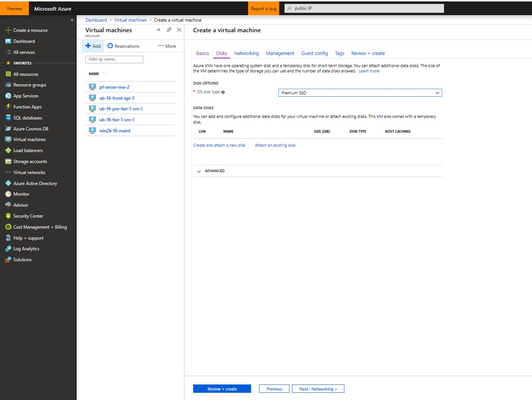Click the win2k-16-maint VM icon
532x400 pixels.
tap(92, 130)
